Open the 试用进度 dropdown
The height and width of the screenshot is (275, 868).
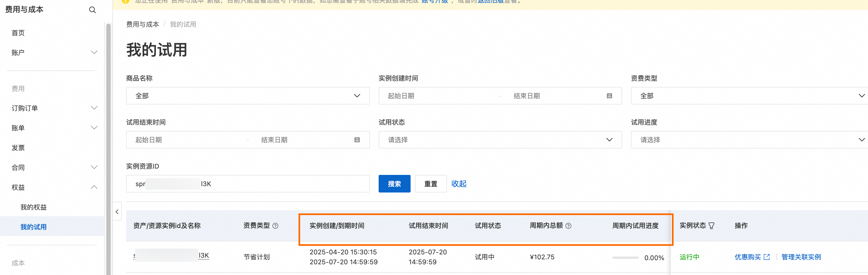(749, 140)
